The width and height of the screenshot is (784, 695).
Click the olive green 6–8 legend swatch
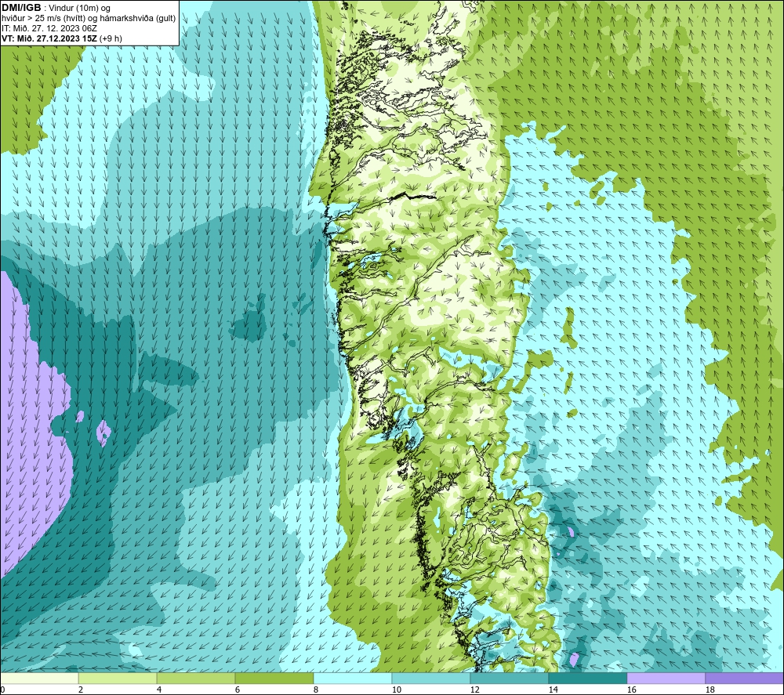tap(274, 678)
